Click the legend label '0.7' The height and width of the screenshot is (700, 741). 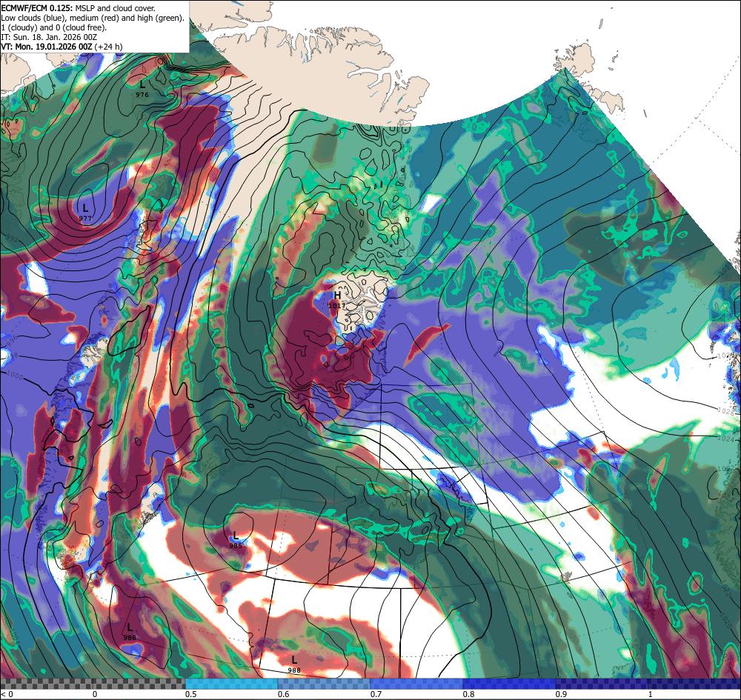(376, 694)
